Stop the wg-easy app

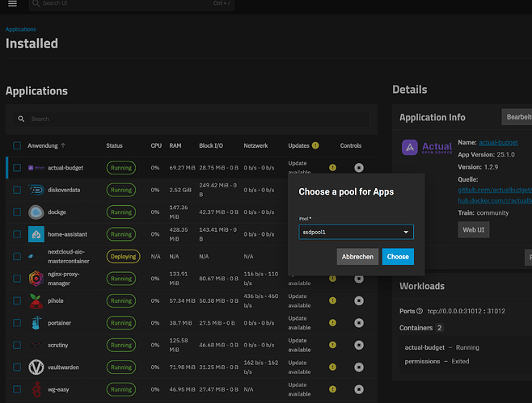pyautogui.click(x=359, y=389)
